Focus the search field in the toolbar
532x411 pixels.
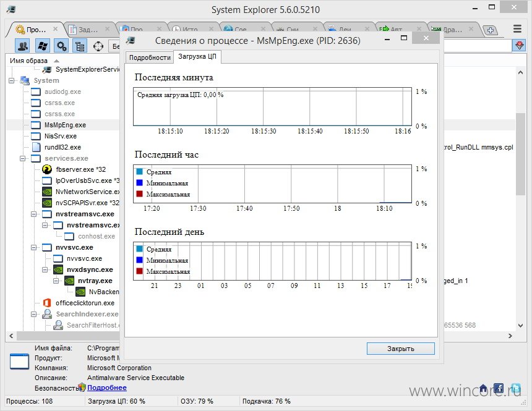(x=478, y=46)
